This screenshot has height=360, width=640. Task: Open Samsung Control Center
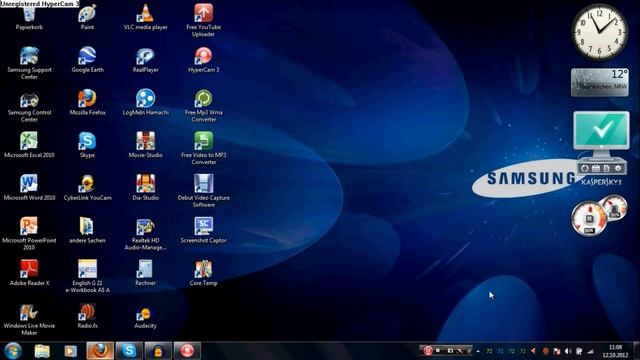coord(29,106)
